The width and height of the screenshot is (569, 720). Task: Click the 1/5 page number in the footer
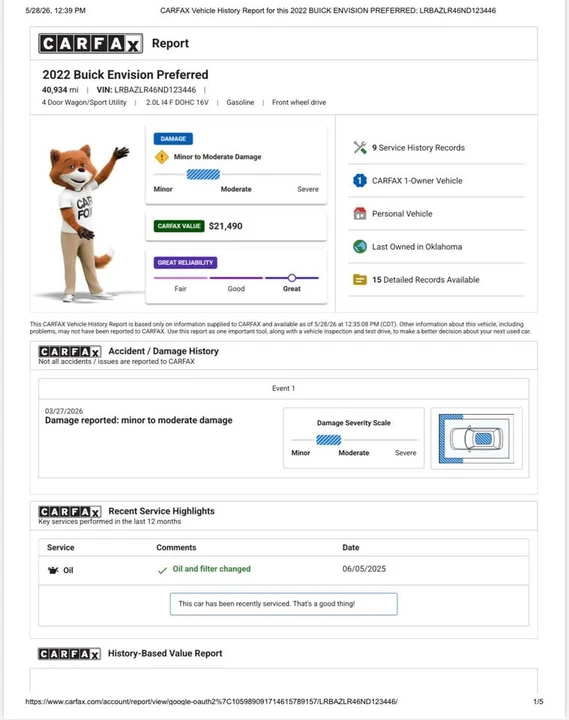point(538,702)
